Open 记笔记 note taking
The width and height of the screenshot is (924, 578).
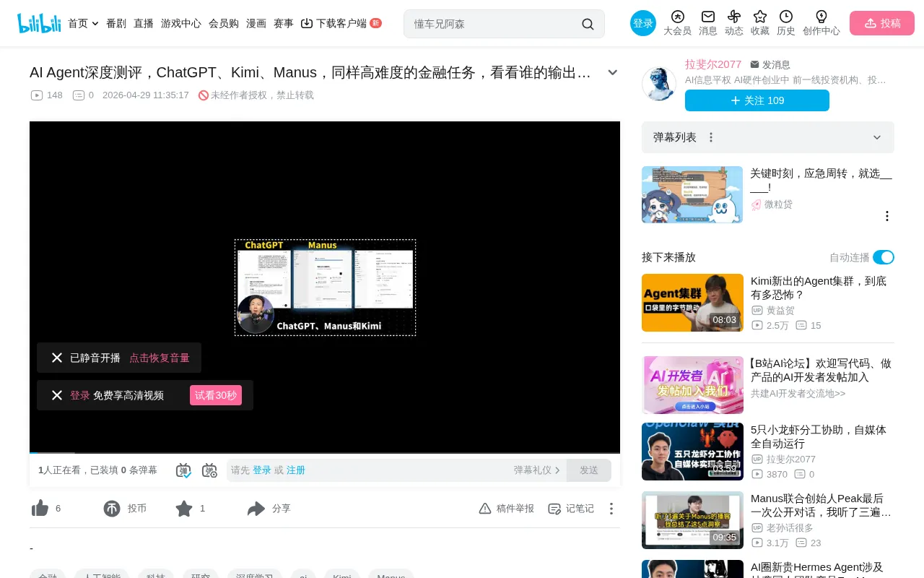coord(571,509)
